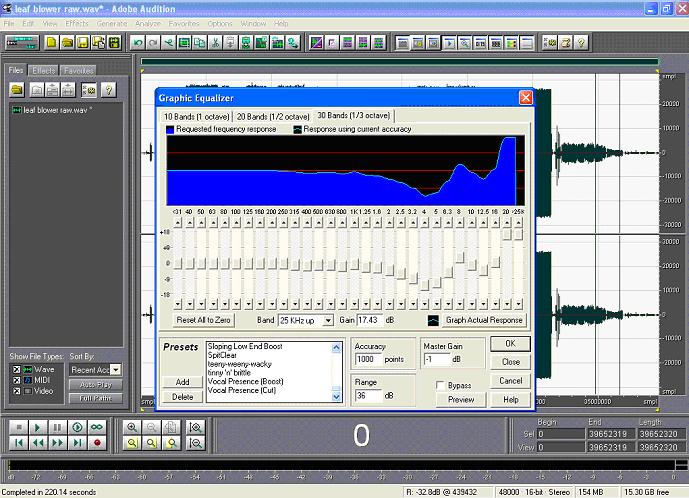Image resolution: width=689 pixels, height=498 pixels.
Task: Click the waveform/multitrack view switch button
Action: 22,43
